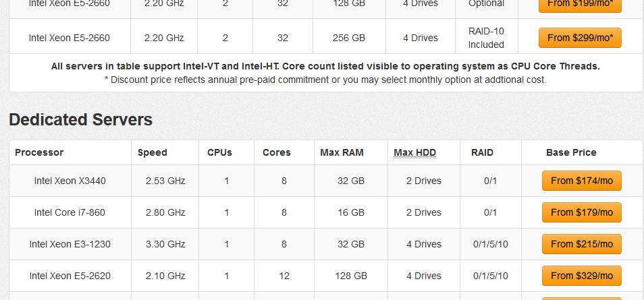Select the Intel Xeon X3440 cell

(x=70, y=181)
